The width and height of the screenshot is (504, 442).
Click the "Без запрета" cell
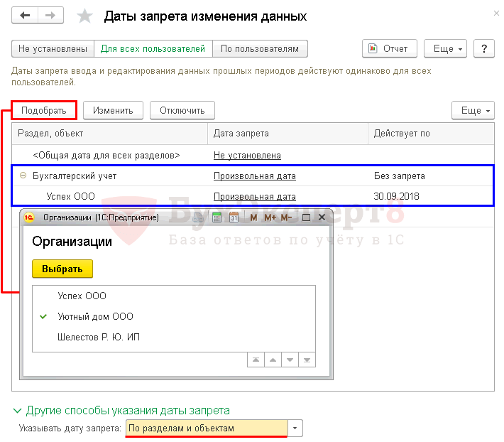pyautogui.click(x=400, y=176)
